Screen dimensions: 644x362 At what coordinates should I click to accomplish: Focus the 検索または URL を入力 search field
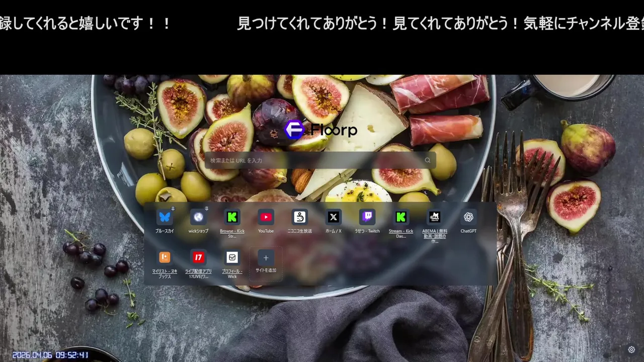[x=320, y=160]
